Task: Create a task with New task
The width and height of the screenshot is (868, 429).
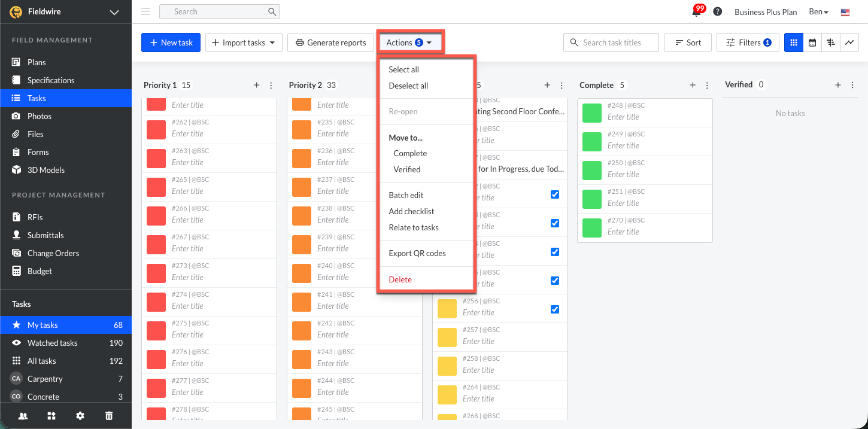Action: 171,42
